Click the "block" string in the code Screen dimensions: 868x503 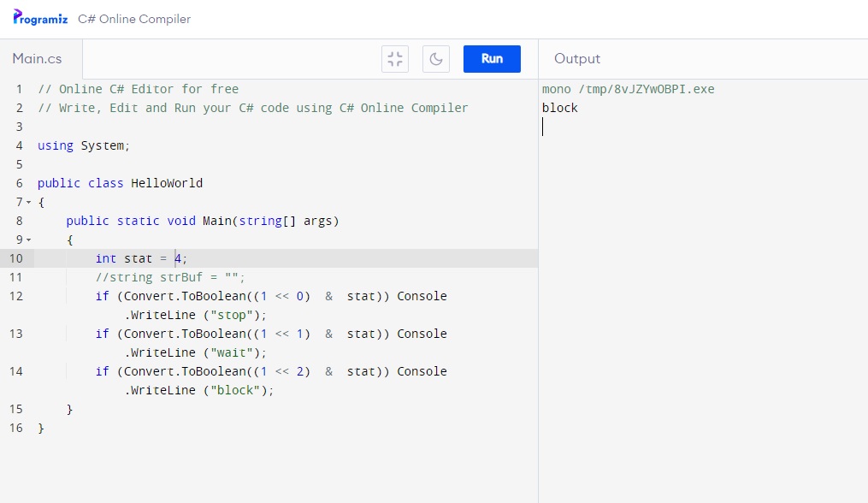(x=235, y=390)
